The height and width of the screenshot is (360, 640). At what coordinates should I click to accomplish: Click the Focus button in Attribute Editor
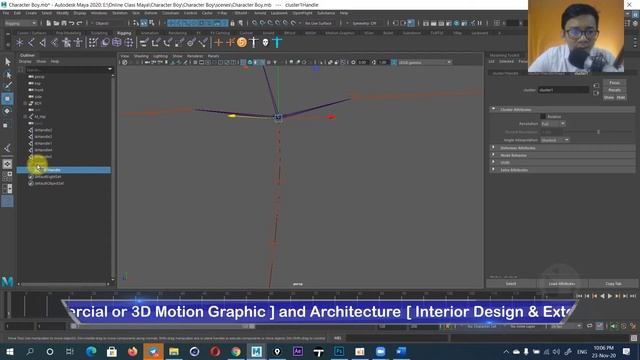click(614, 82)
